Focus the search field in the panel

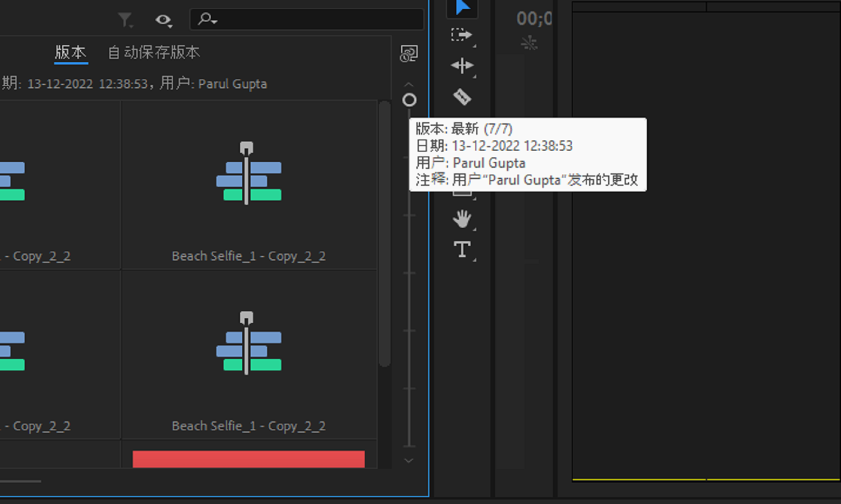click(x=307, y=20)
